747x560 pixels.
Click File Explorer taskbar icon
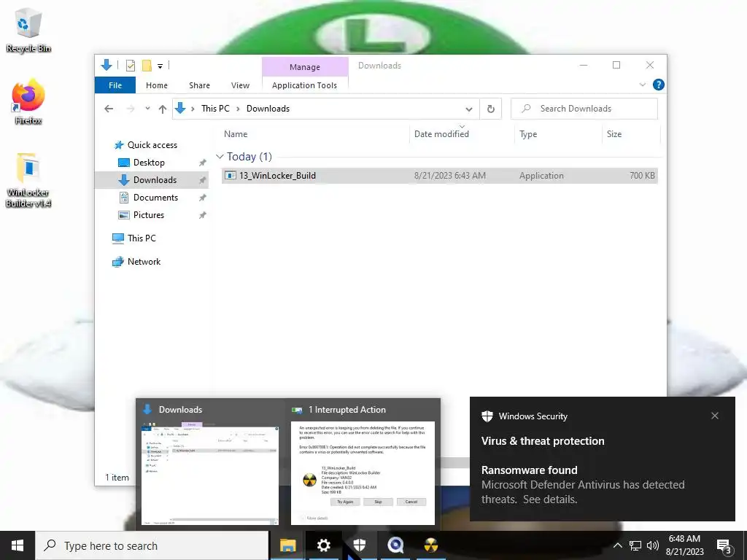[x=287, y=545]
